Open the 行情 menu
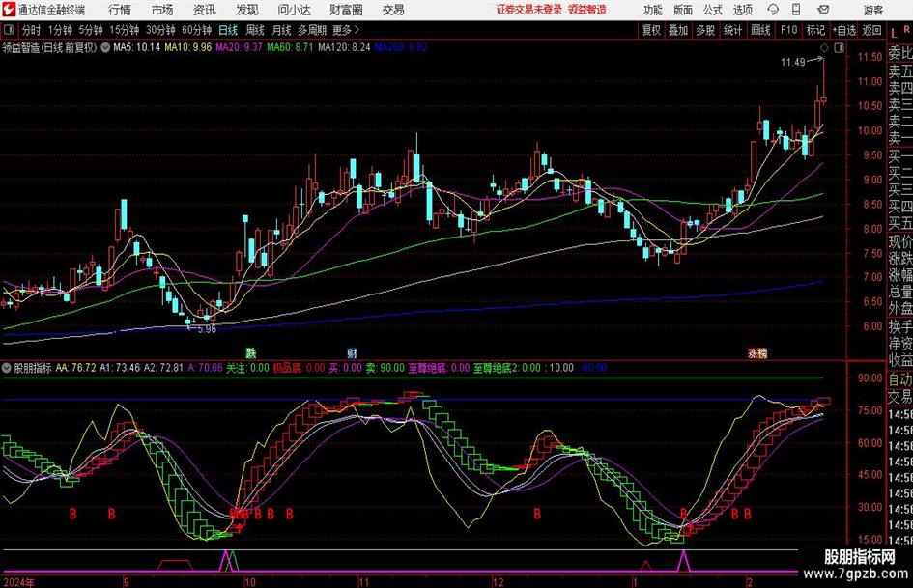Image resolution: width=913 pixels, height=588 pixels. tap(120, 10)
